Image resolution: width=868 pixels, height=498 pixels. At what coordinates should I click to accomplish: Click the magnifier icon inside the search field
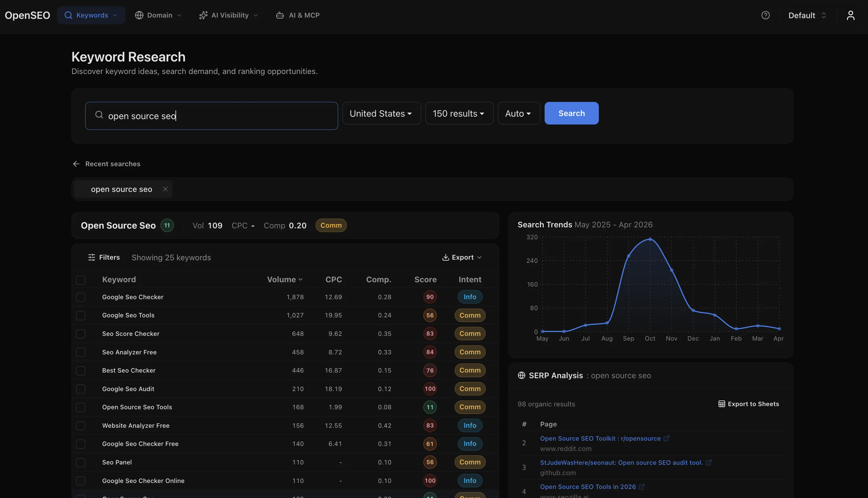[x=99, y=115]
